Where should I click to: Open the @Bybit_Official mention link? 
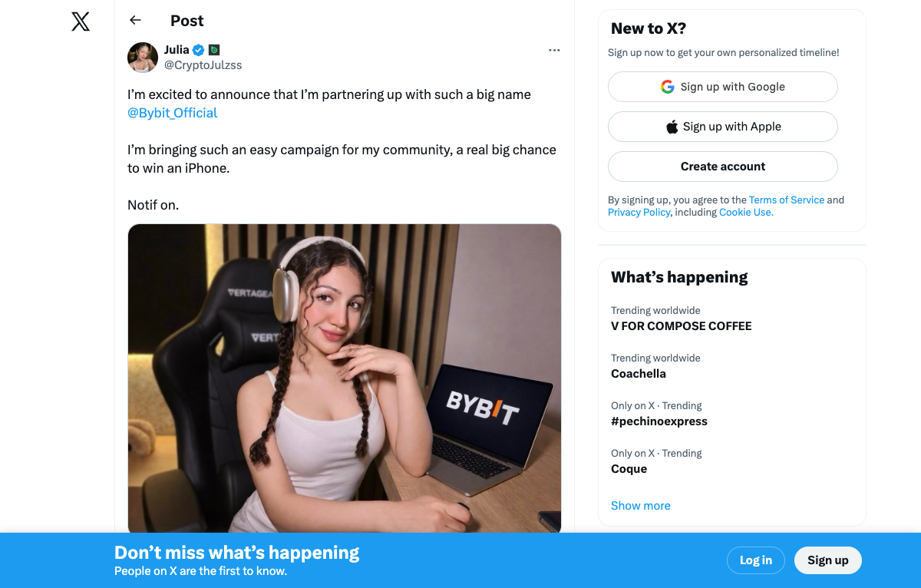pyautogui.click(x=173, y=113)
